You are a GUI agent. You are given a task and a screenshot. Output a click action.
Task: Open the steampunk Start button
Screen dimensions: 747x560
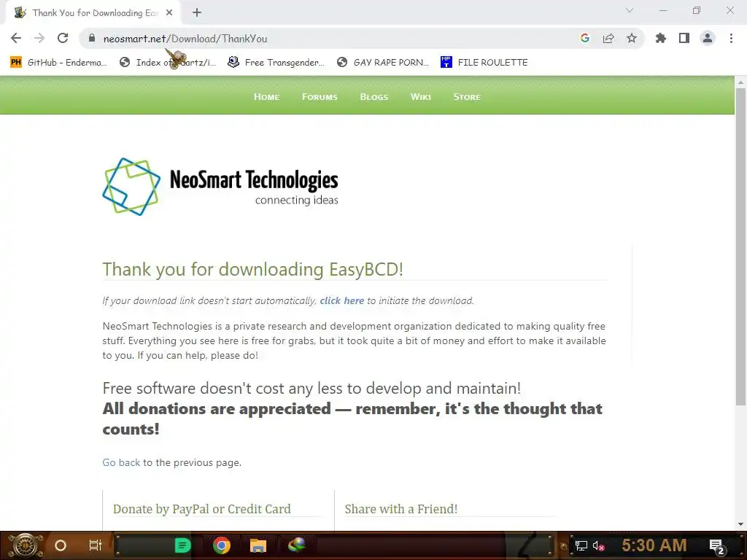click(x=26, y=545)
